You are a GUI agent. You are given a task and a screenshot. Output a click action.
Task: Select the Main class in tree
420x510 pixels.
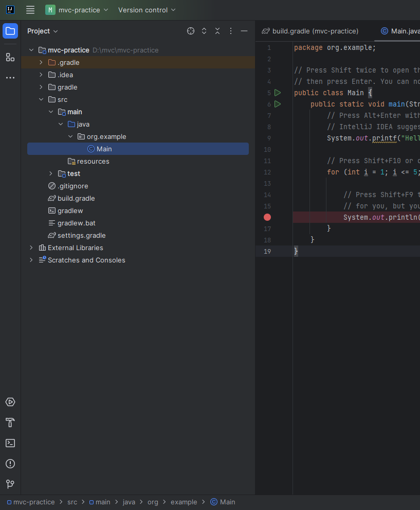(138, 149)
